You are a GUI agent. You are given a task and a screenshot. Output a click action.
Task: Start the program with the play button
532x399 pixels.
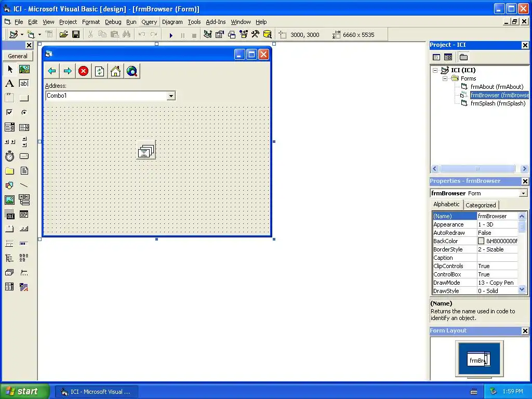click(x=171, y=35)
